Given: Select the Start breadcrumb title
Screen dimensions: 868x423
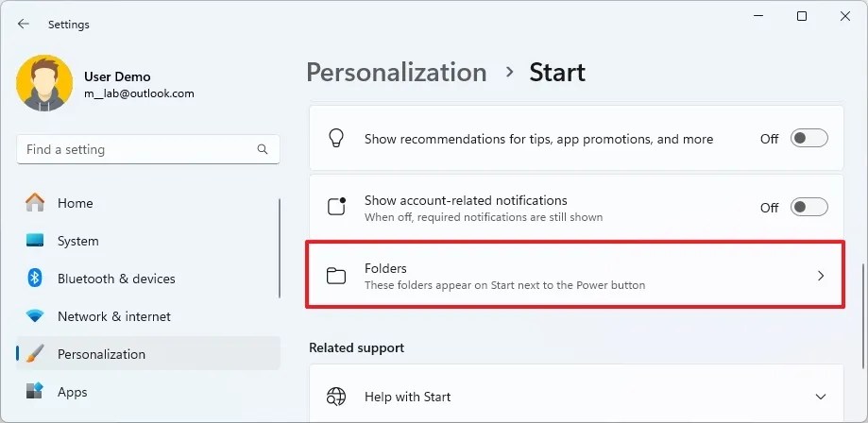Looking at the screenshot, I should point(557,73).
